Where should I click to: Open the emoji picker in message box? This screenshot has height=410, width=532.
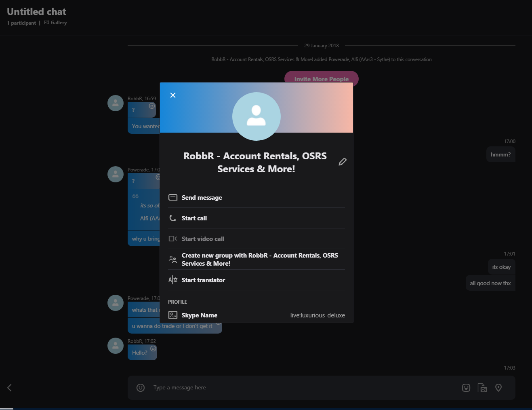pyautogui.click(x=141, y=388)
